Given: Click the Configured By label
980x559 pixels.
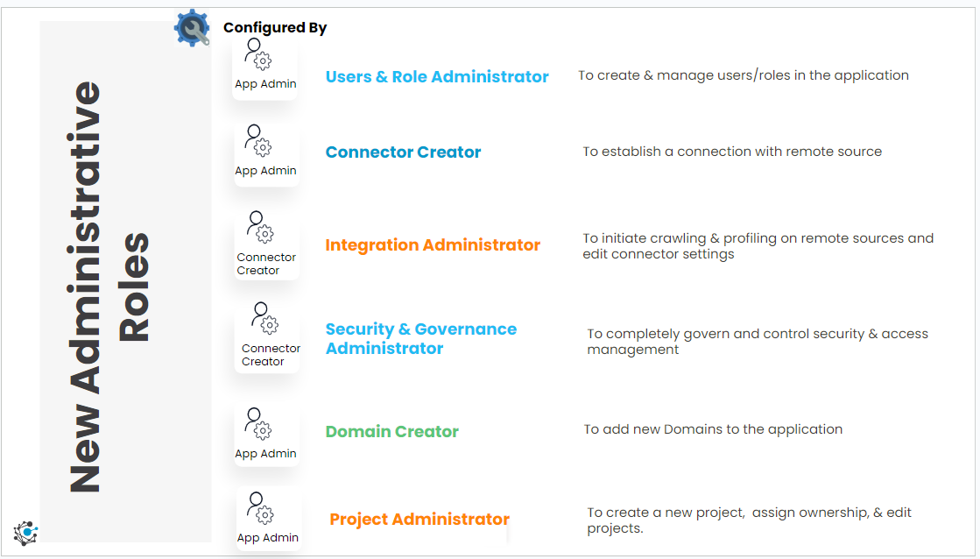Looking at the screenshot, I should point(275,27).
